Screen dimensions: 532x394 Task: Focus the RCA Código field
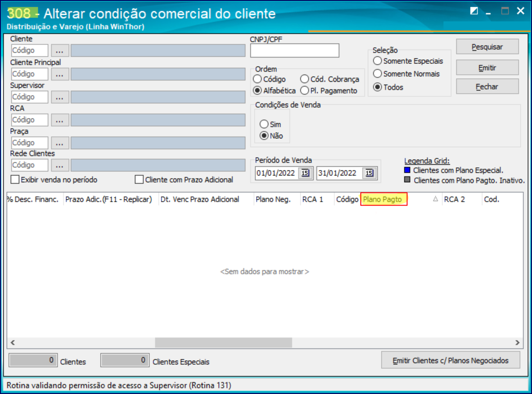click(x=30, y=120)
